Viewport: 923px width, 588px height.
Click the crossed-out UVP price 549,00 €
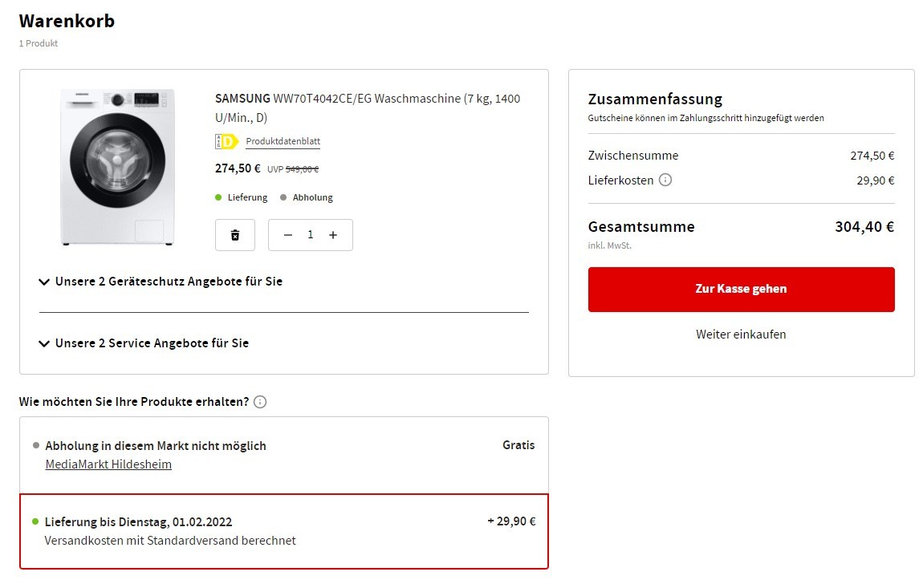tap(302, 169)
